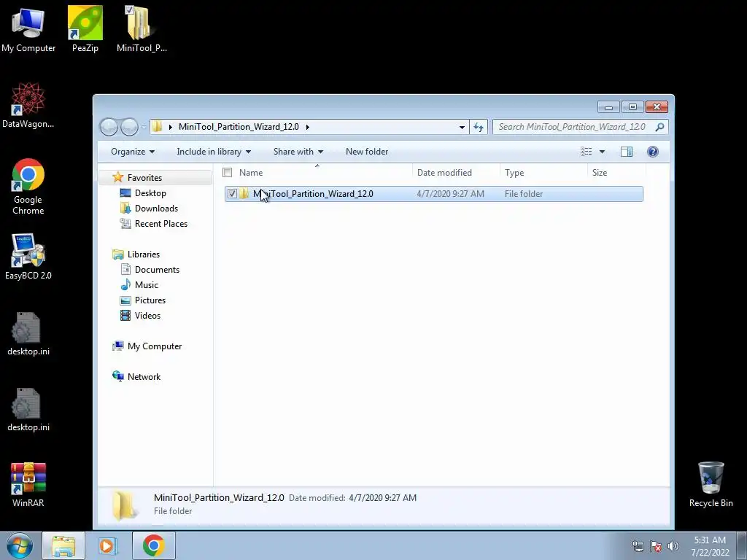Screen dimensions: 747x560
Task: Sort by the Type column header
Action: tap(543, 172)
